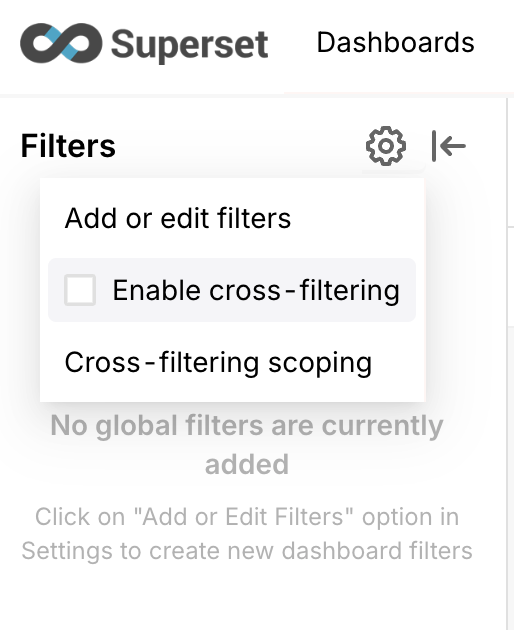Collapse the Filters panel with arrow icon
This screenshot has height=630, width=514.
pos(448,146)
